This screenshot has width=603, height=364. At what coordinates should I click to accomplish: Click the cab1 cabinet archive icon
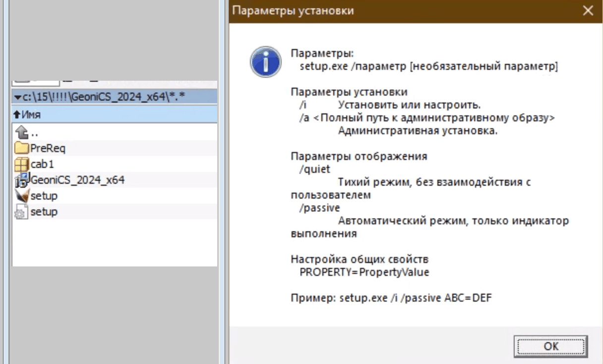pyautogui.click(x=22, y=164)
